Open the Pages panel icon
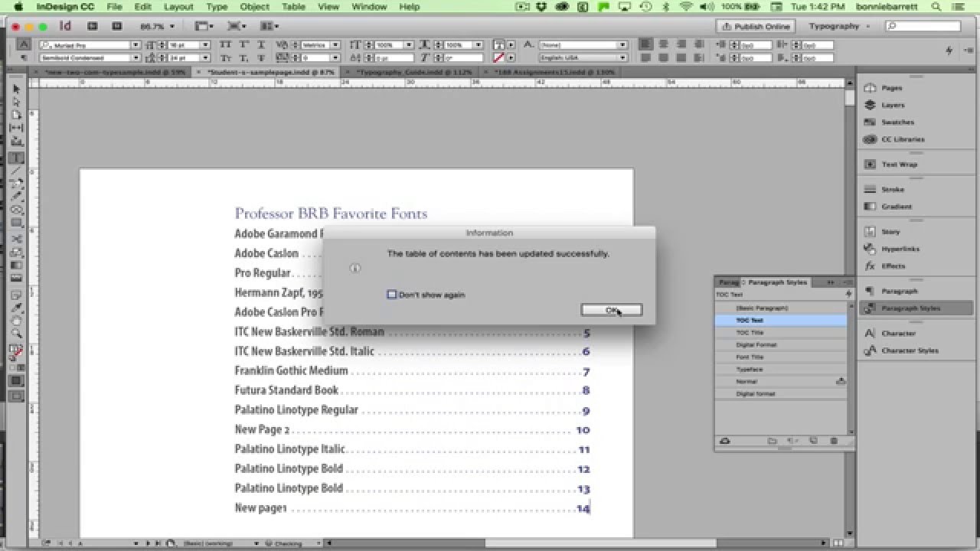980x551 pixels. tap(870, 88)
